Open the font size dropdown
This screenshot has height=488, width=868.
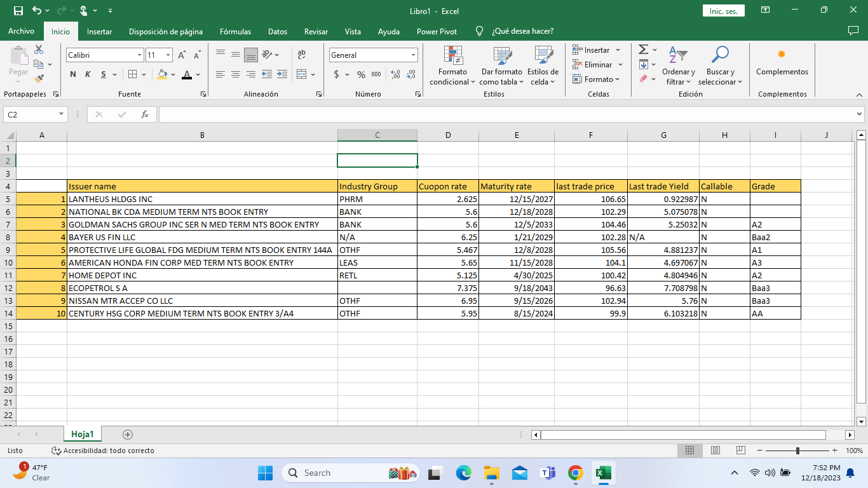click(x=168, y=55)
